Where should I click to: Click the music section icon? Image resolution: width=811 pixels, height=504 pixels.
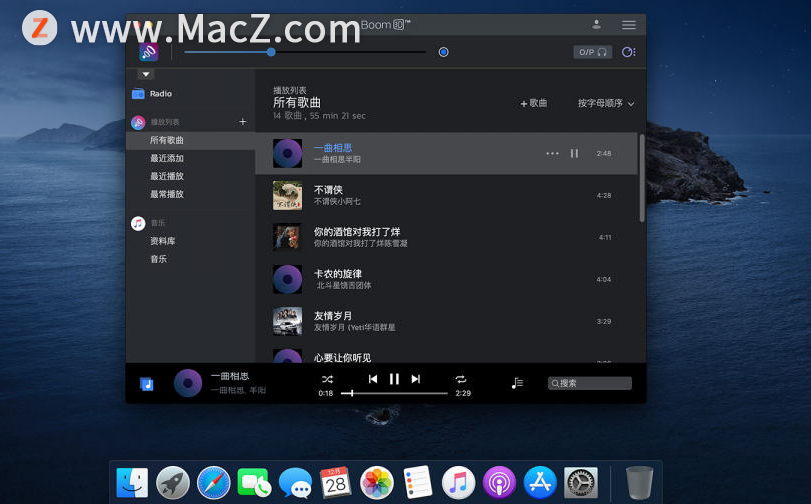[x=138, y=223]
